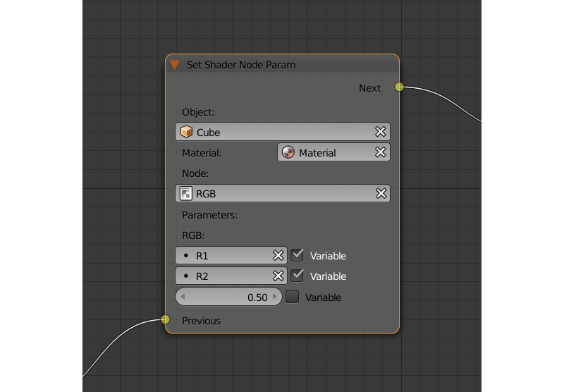Clear the R2 variable field
Image resolution: width=564 pixels, height=392 pixels.
[x=278, y=276]
